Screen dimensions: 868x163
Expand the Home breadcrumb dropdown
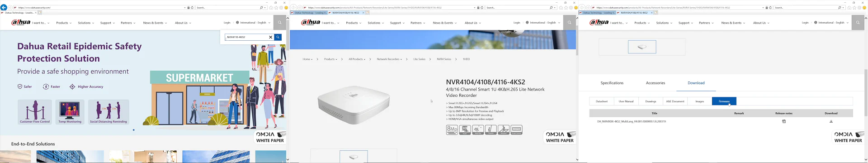coord(307,59)
